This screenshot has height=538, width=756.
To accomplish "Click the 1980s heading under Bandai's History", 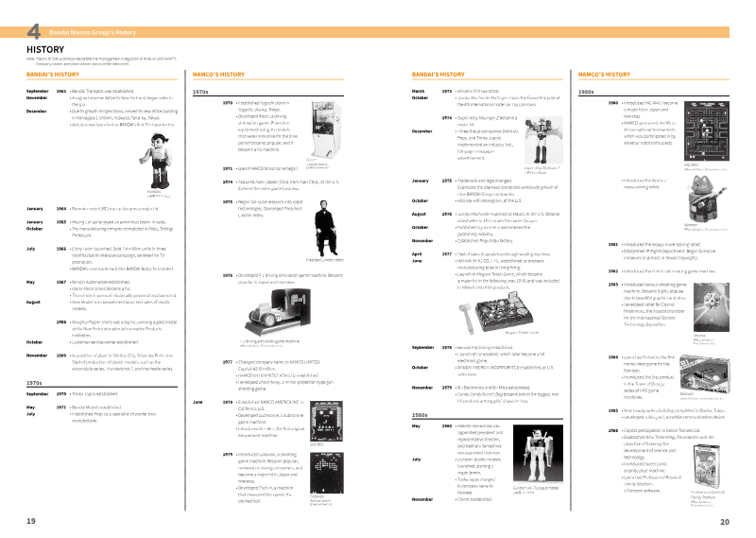I will coord(420,415).
